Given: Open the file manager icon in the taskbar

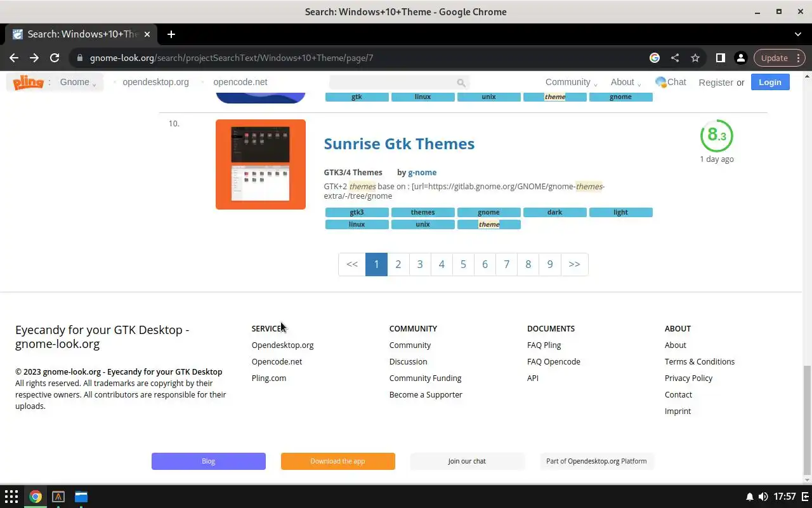Looking at the screenshot, I should click(81, 497).
